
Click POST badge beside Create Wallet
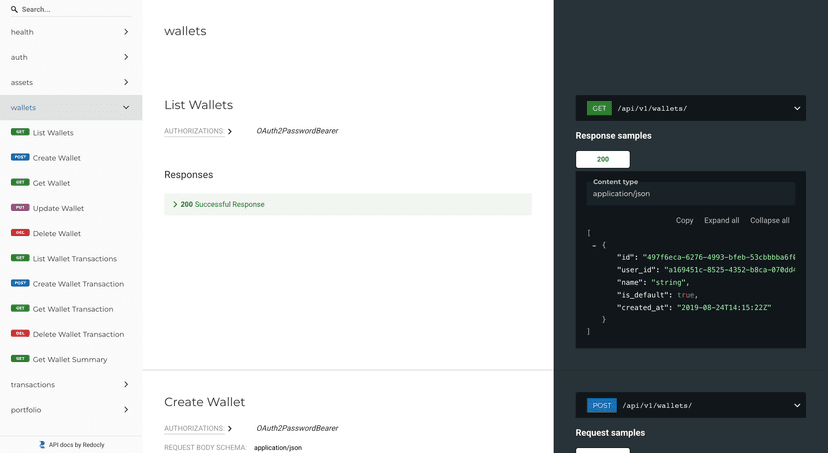[x=20, y=157]
